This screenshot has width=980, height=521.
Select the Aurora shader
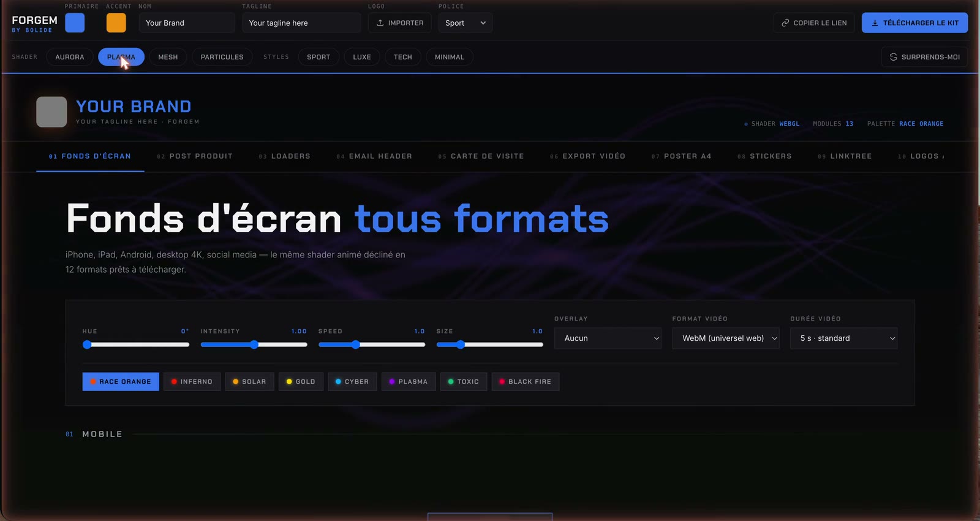tap(70, 57)
